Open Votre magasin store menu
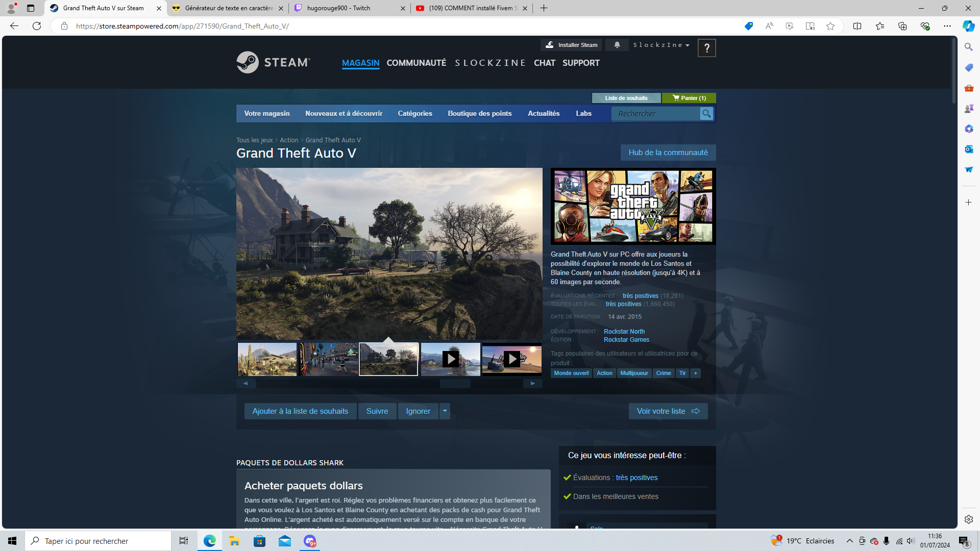The image size is (980, 551). pos(267,114)
